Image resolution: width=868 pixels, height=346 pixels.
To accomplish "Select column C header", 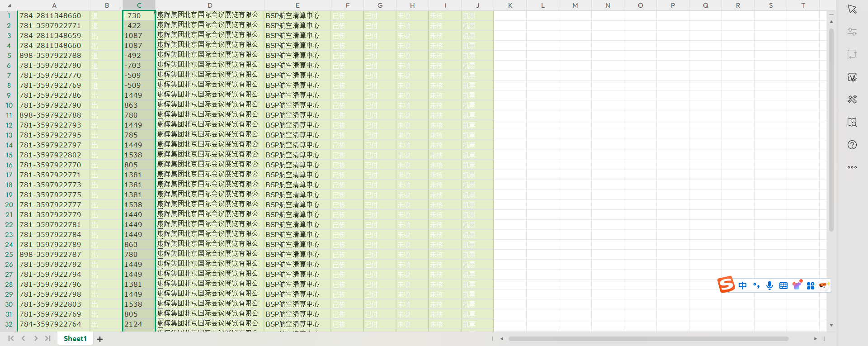I will coord(139,5).
